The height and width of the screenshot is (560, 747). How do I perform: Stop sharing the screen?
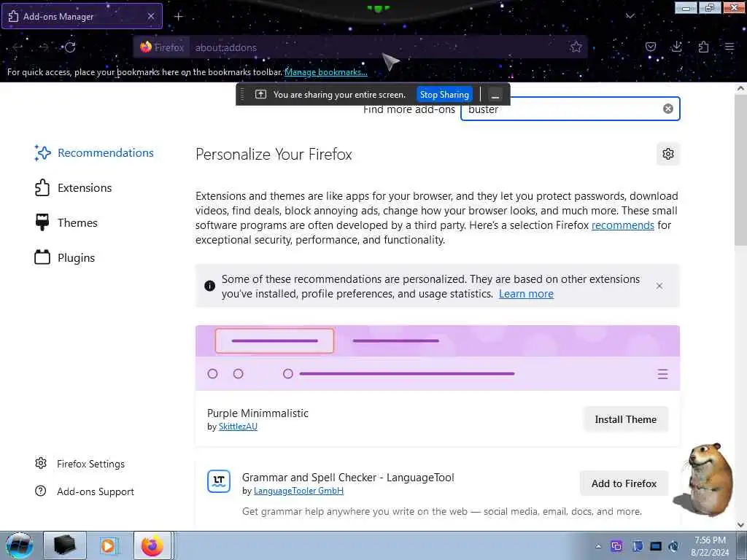(444, 94)
